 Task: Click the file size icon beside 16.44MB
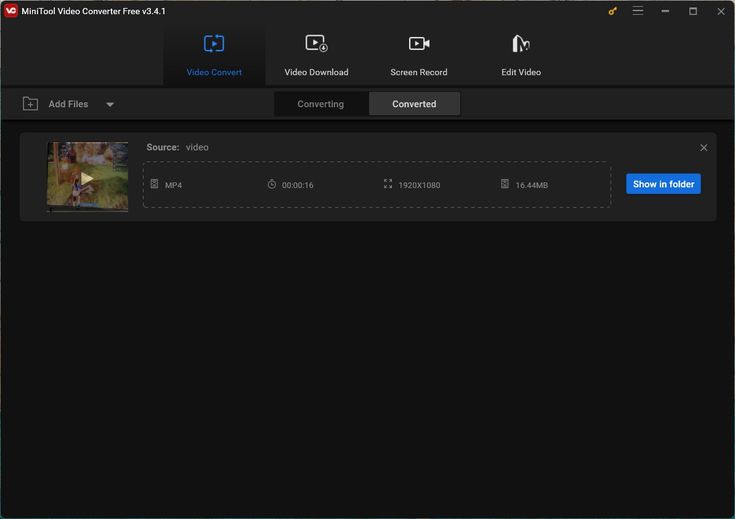(504, 184)
